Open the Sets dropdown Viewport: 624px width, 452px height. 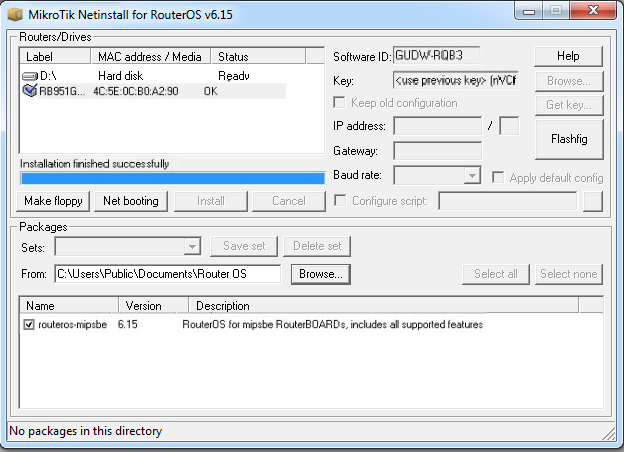pyautogui.click(x=192, y=247)
